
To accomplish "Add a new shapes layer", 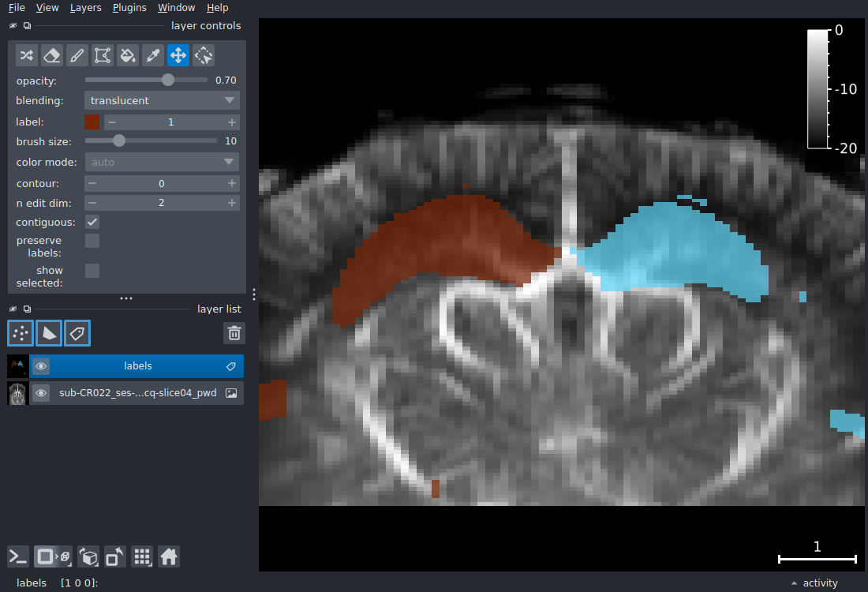I will click(49, 333).
